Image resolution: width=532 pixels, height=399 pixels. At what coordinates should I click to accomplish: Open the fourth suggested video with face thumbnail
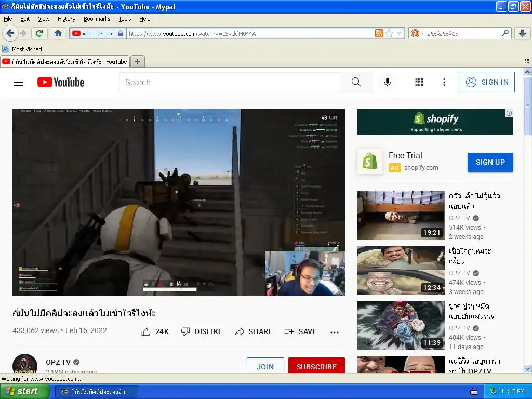(401, 364)
